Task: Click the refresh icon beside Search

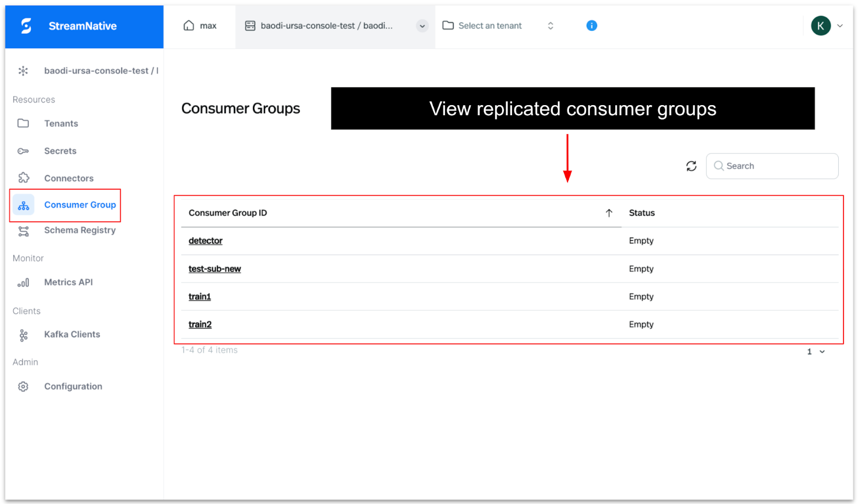Action: 691,166
